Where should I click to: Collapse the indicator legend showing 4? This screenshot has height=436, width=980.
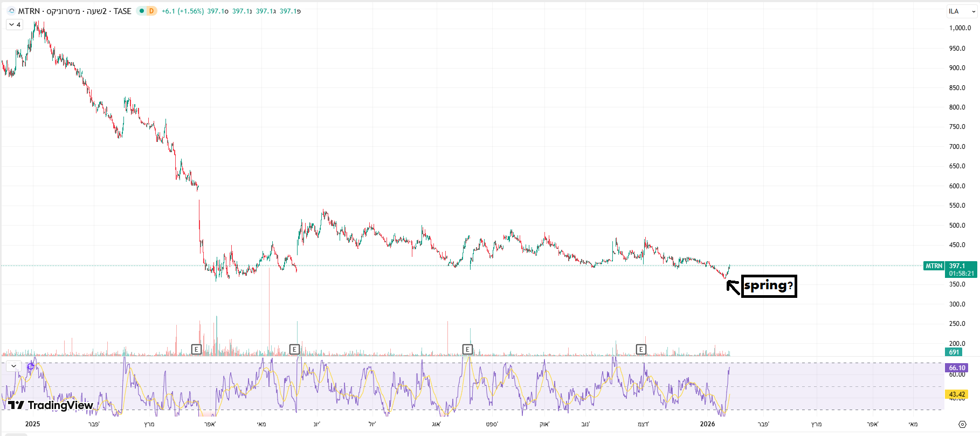(x=15, y=25)
